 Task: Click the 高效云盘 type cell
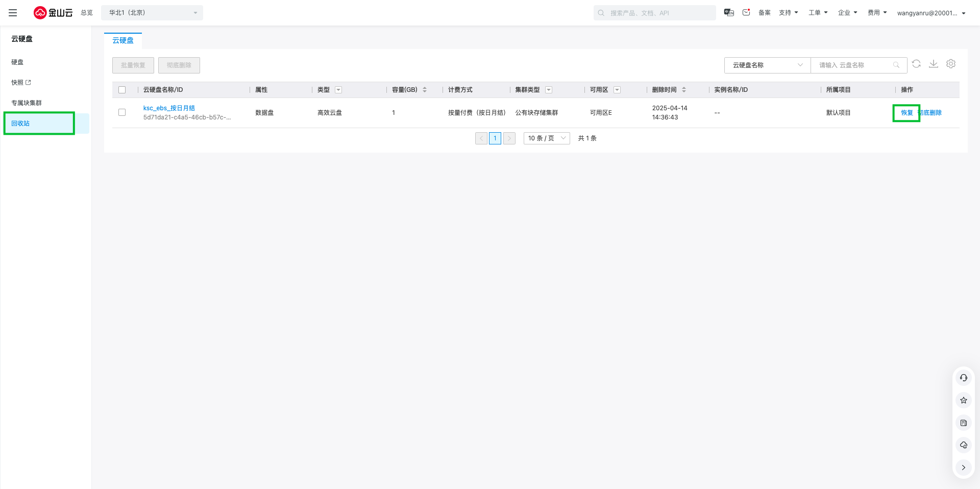[330, 113]
